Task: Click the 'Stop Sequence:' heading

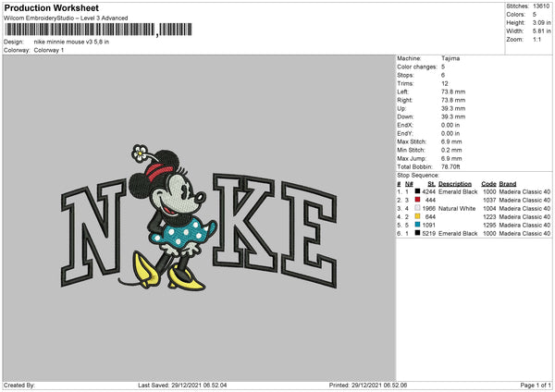Action: (x=418, y=176)
